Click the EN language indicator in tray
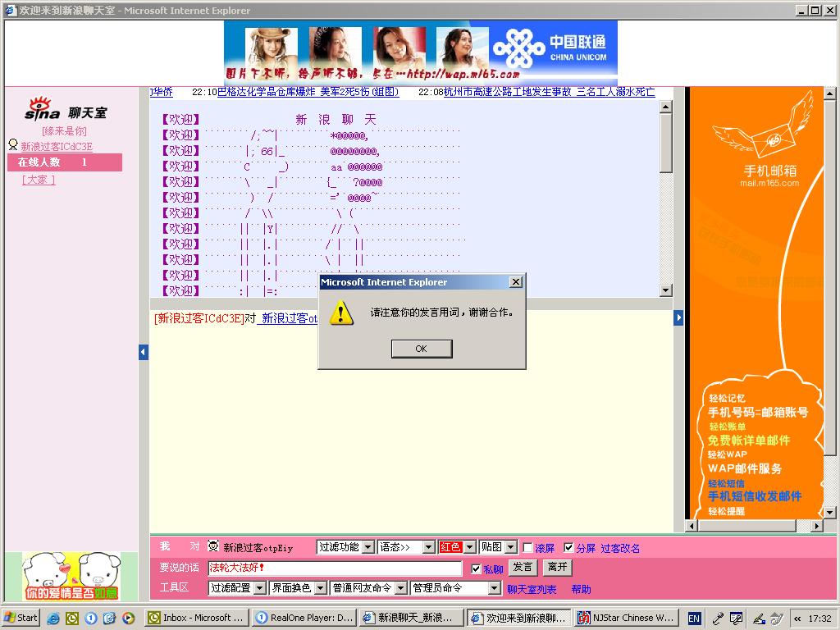This screenshot has width=840, height=630. (694, 619)
